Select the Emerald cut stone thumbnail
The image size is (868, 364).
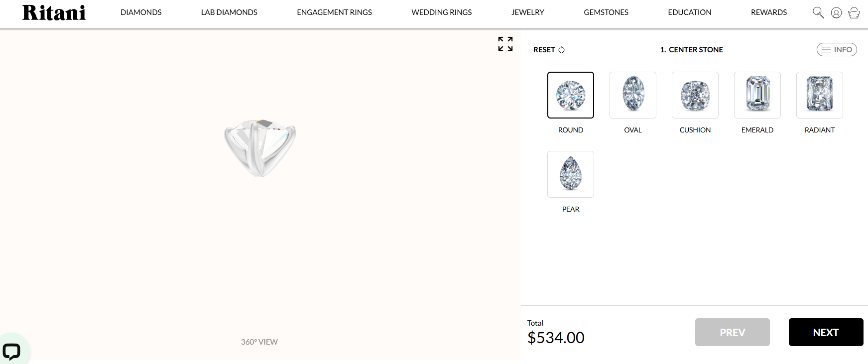(757, 95)
